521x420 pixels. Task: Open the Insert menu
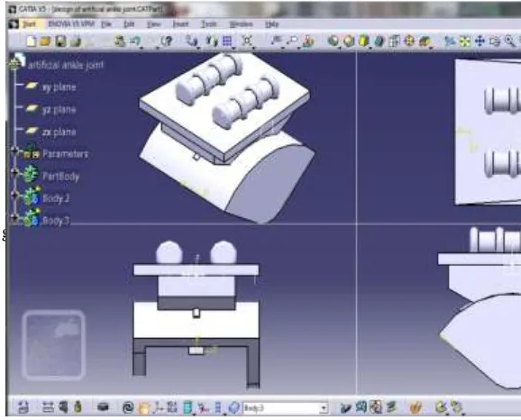pyautogui.click(x=181, y=24)
